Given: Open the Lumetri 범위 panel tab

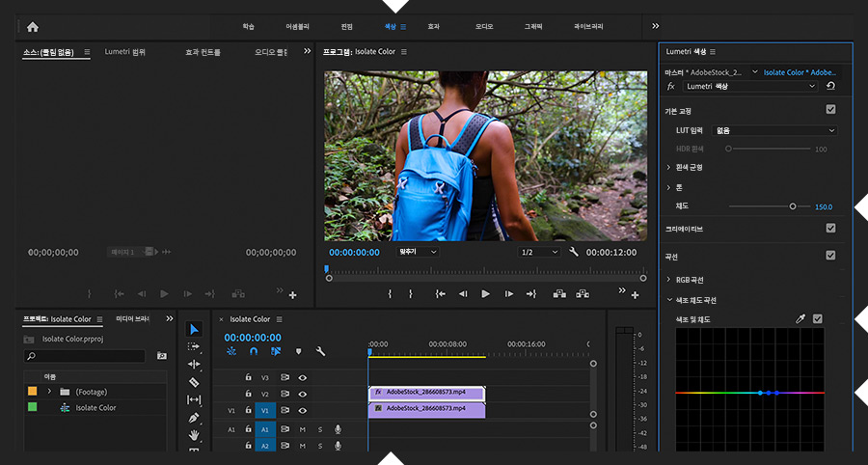Looking at the screenshot, I should (124, 52).
